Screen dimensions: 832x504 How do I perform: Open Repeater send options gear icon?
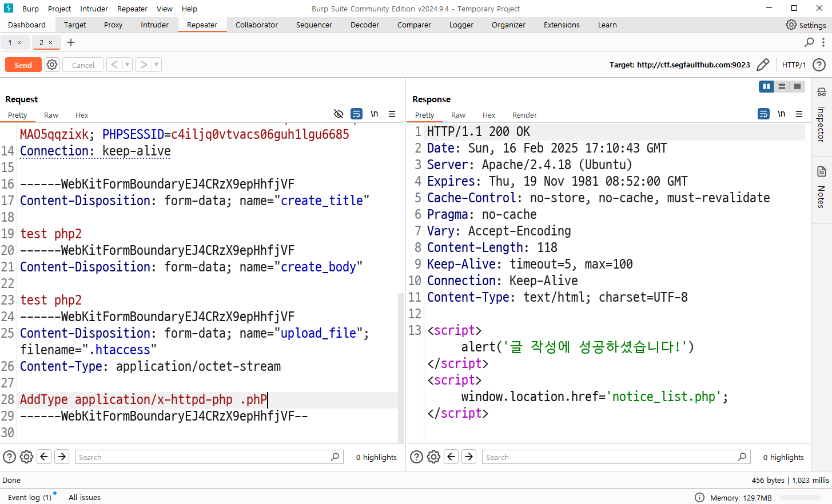[52, 65]
